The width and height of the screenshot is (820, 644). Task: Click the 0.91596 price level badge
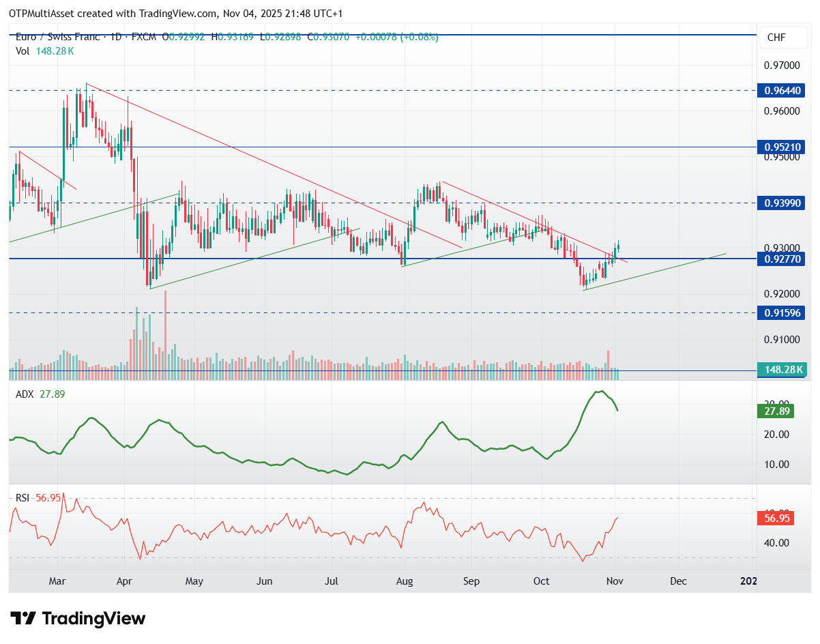tap(782, 312)
